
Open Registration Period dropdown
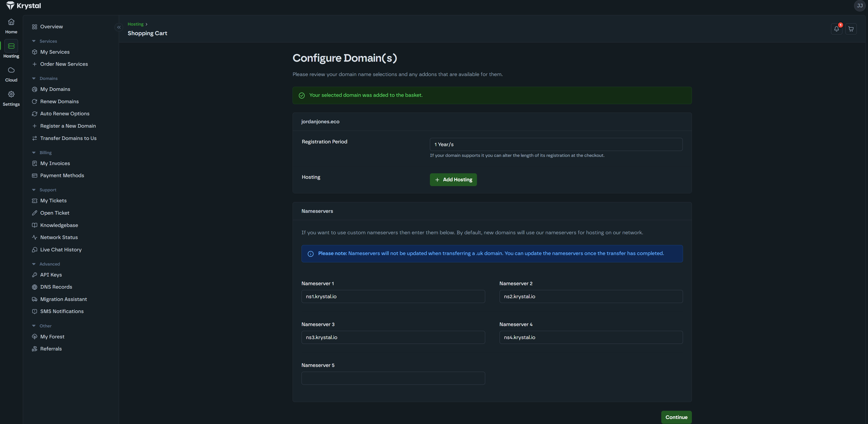tap(556, 145)
